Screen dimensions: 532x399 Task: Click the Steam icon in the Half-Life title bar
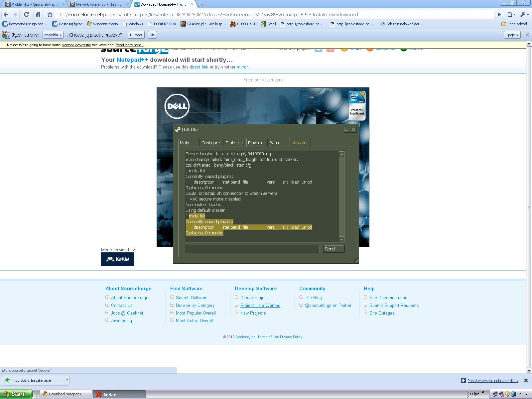178,130
